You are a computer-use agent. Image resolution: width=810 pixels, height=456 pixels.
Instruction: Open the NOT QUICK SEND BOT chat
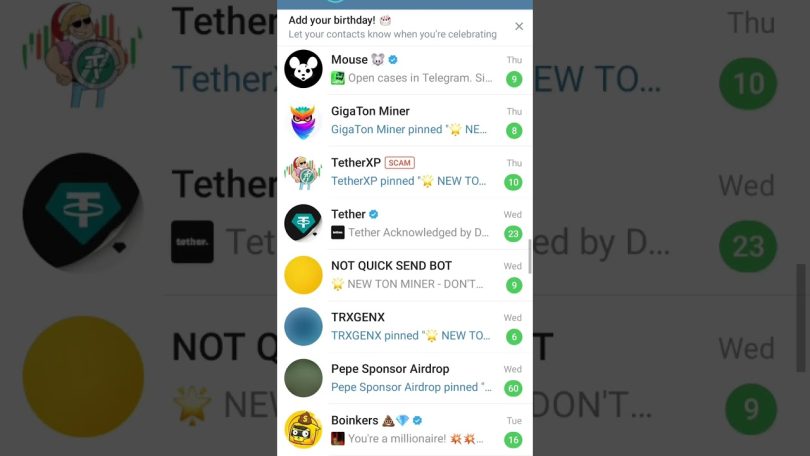tap(405, 275)
